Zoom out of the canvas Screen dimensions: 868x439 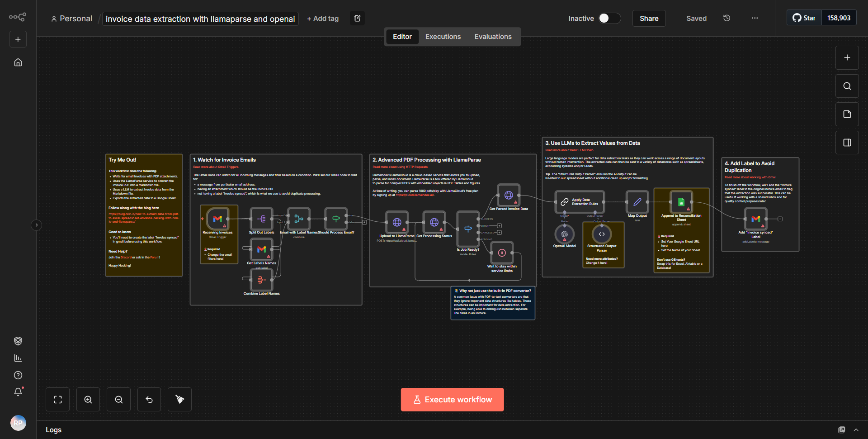point(118,399)
